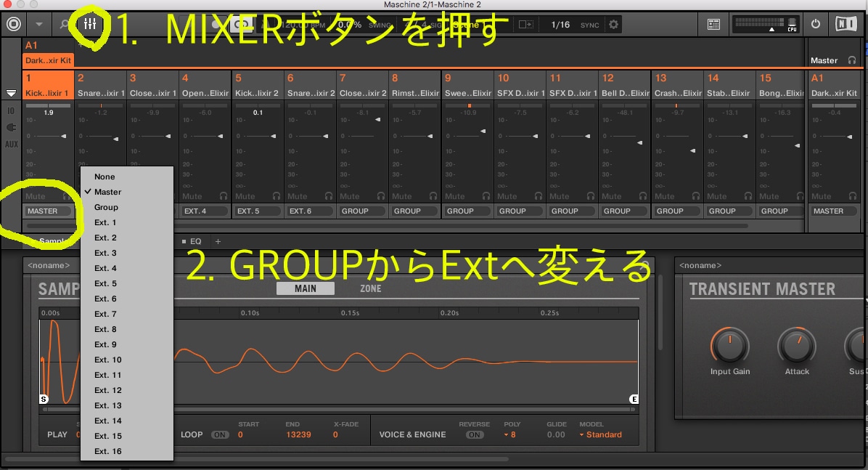Show the IO section of mixer
Viewport: 868px width, 470px height.
[11, 111]
